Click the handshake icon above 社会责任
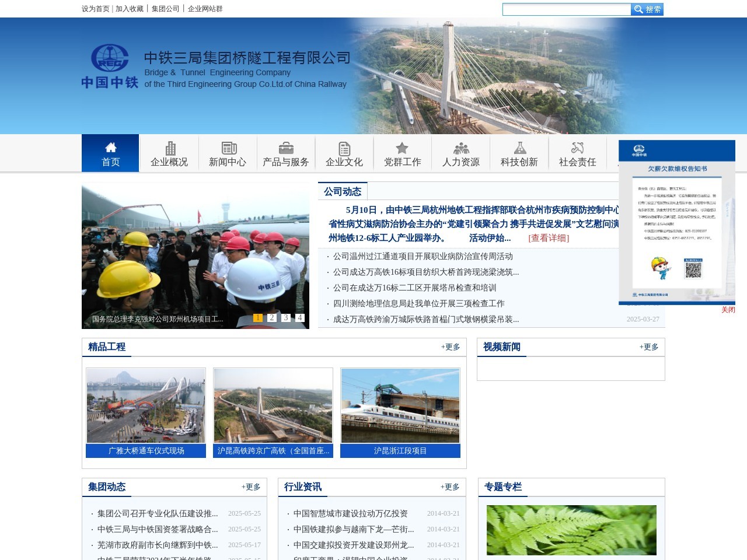Image resolution: width=747 pixels, height=560 pixels. [x=578, y=148]
